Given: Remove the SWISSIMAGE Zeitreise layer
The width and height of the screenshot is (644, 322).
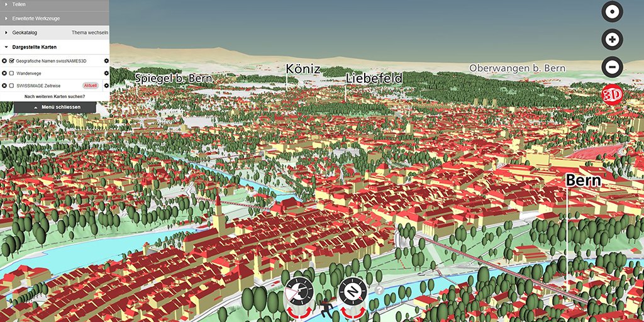Looking at the screenshot, I should pyautogui.click(x=4, y=86).
